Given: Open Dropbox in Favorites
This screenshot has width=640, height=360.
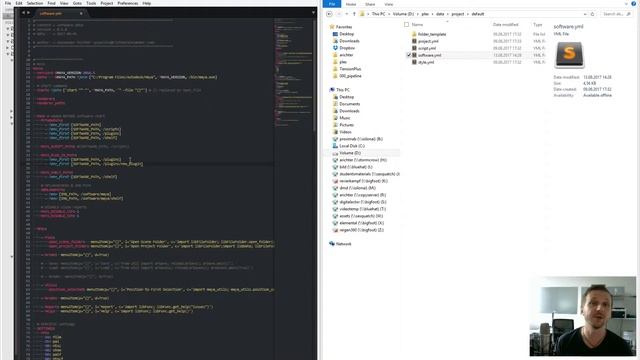Looking at the screenshot, I should 347,48.
